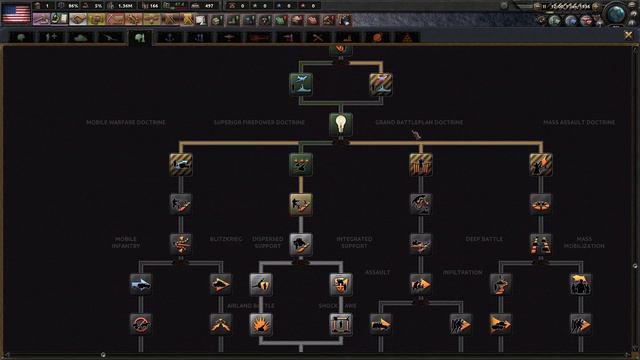Select the lightbulb doctrine node
Image resolution: width=640 pixels, height=360 pixels.
pyautogui.click(x=341, y=124)
